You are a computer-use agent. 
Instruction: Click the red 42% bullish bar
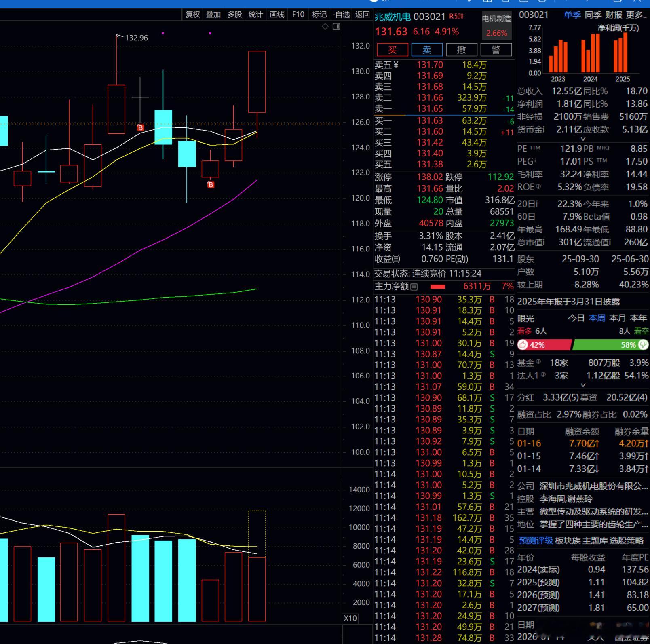544,345
